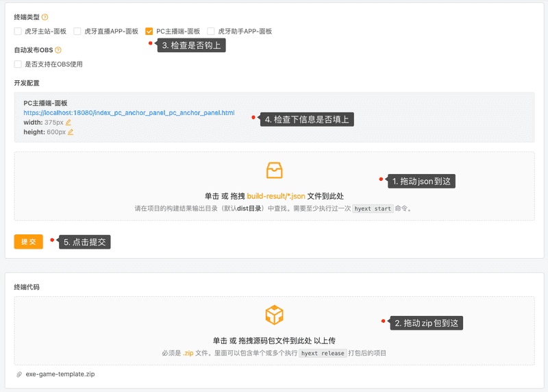Open the exe-game-template.zip file link

(60, 375)
